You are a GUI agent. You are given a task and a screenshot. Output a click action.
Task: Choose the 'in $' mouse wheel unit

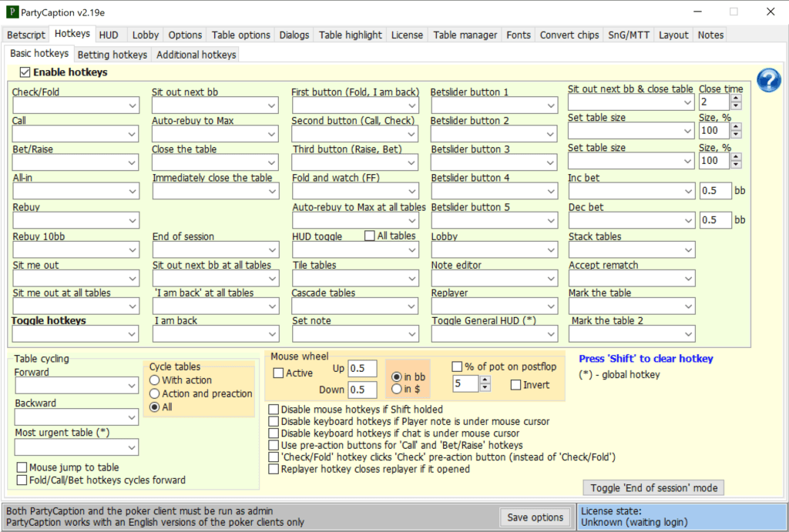[397, 389]
